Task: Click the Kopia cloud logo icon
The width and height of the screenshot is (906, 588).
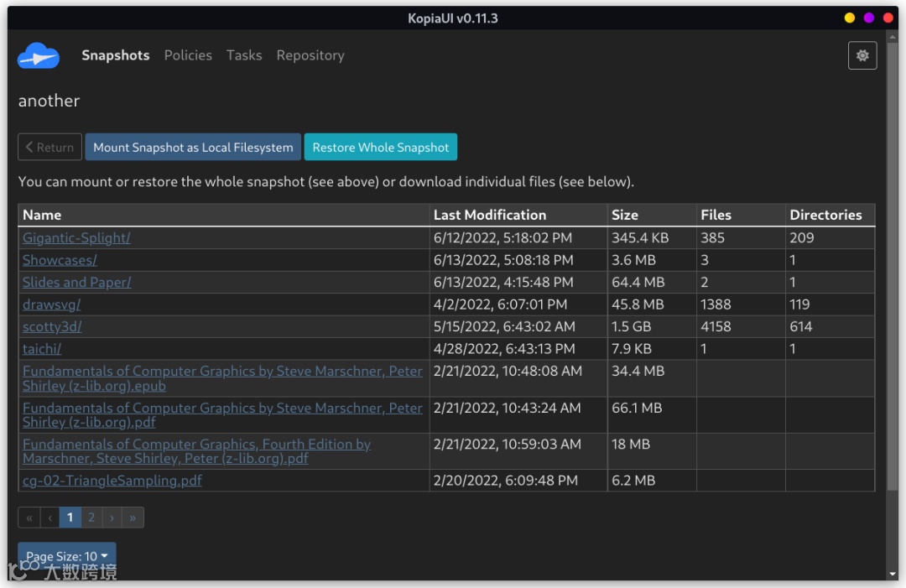Action: (39, 56)
